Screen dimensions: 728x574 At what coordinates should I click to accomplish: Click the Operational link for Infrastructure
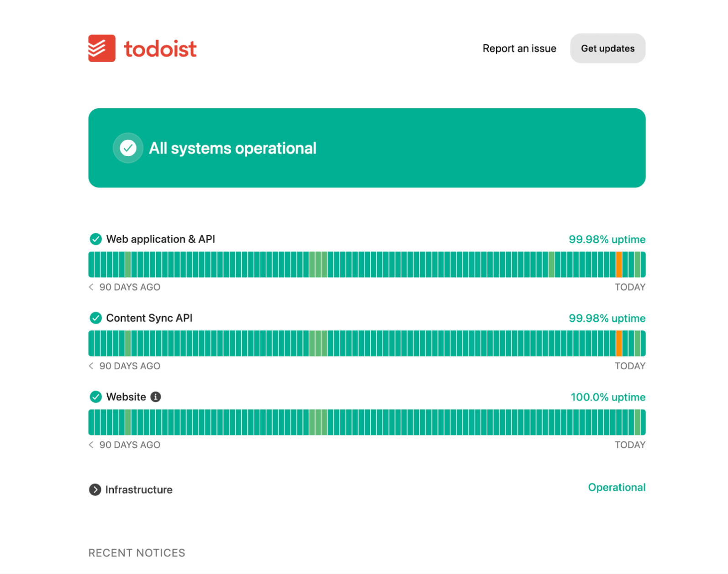[x=617, y=487]
